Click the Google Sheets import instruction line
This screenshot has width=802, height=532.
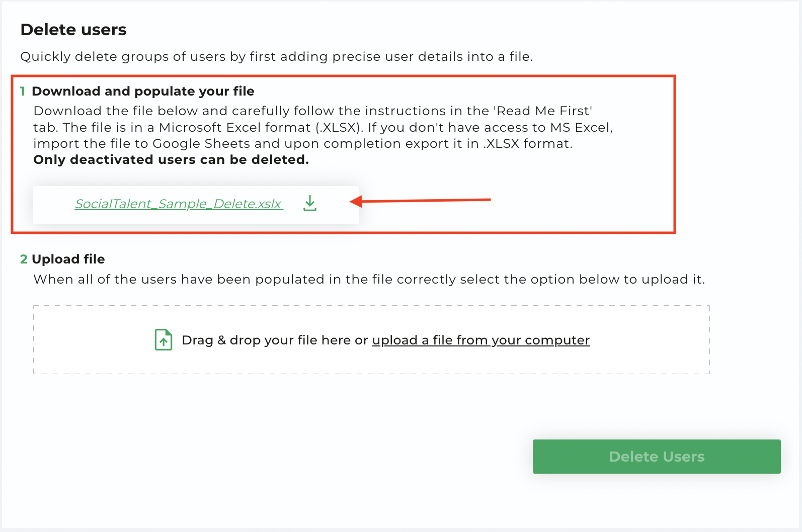click(303, 144)
